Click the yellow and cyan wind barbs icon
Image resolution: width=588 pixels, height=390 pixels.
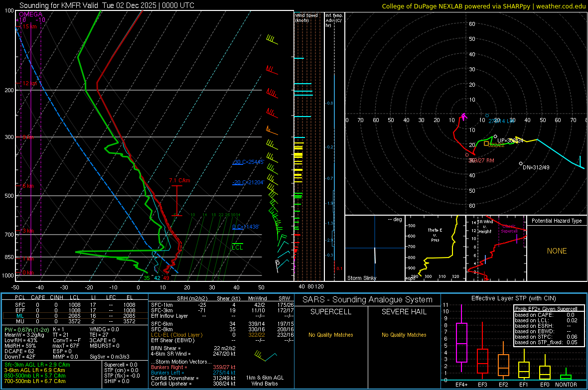265,356
